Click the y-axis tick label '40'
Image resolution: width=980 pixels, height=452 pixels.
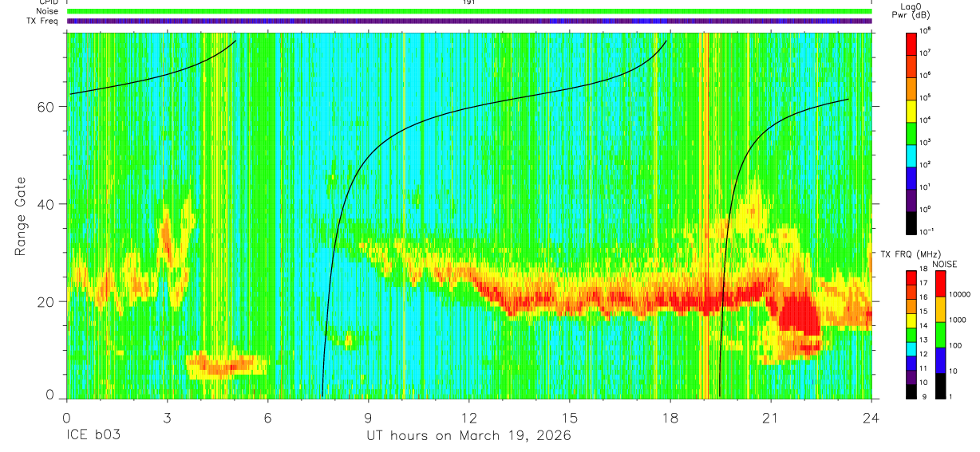point(46,204)
